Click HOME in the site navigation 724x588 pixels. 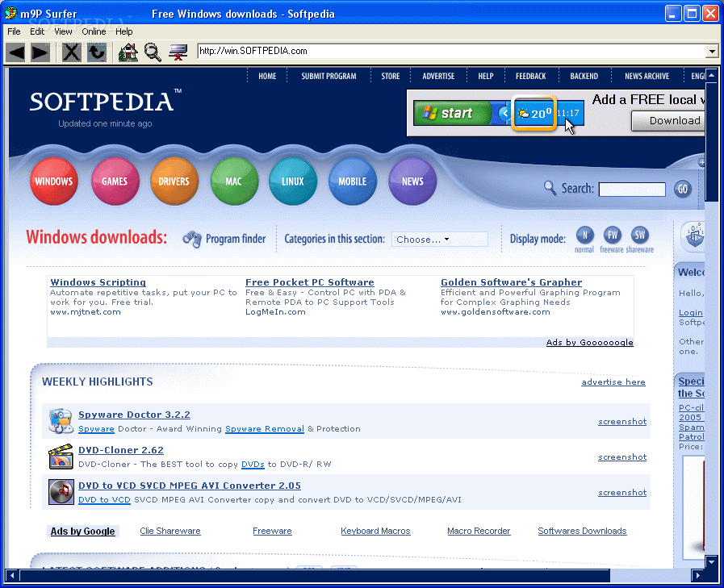pos(267,76)
